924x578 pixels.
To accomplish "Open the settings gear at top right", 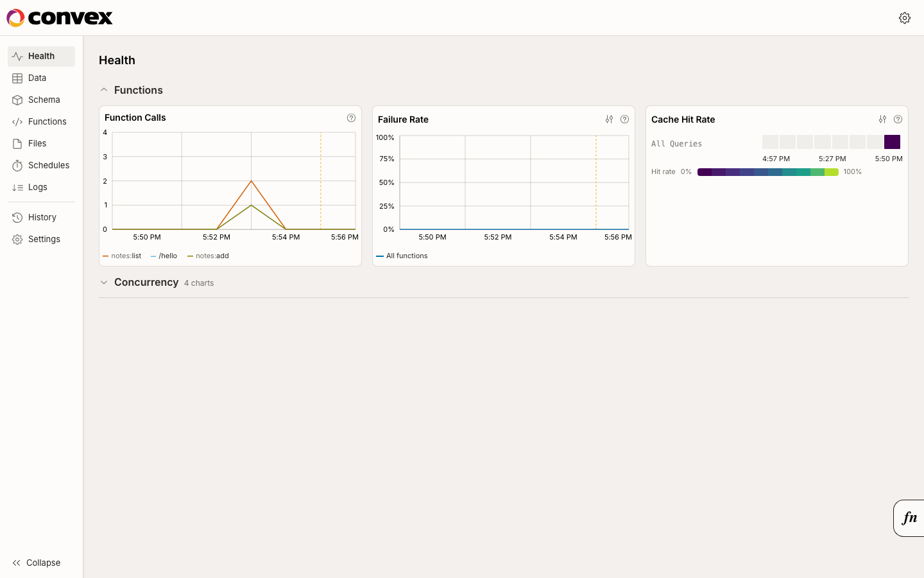I will [x=905, y=18].
